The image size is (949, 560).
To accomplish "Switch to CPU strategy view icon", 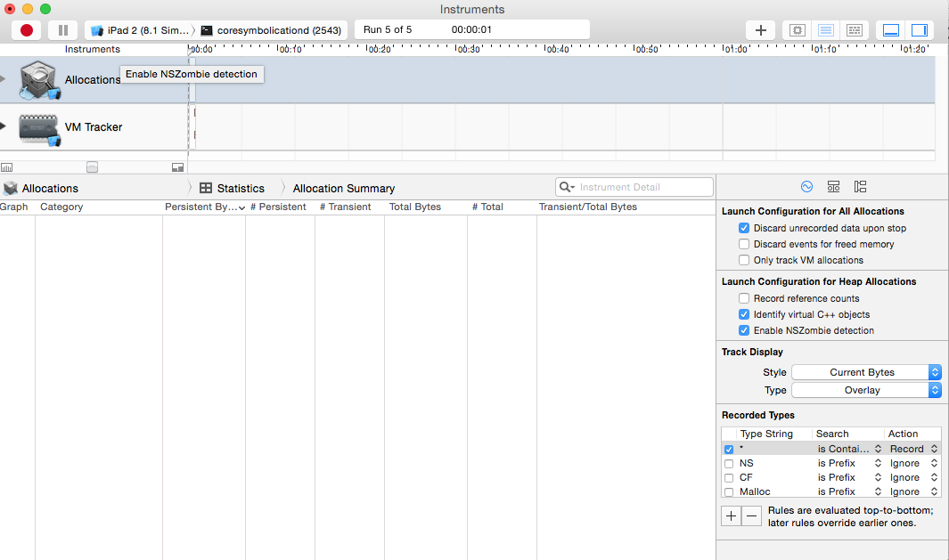I will [798, 30].
